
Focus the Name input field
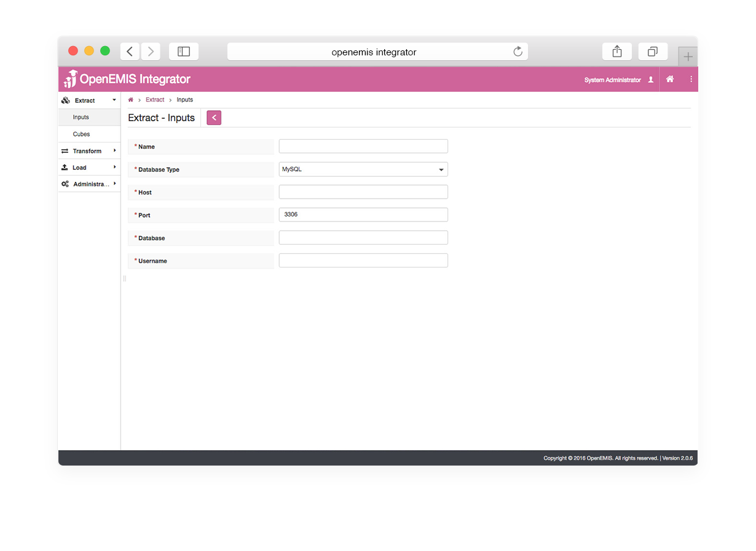[x=363, y=146]
